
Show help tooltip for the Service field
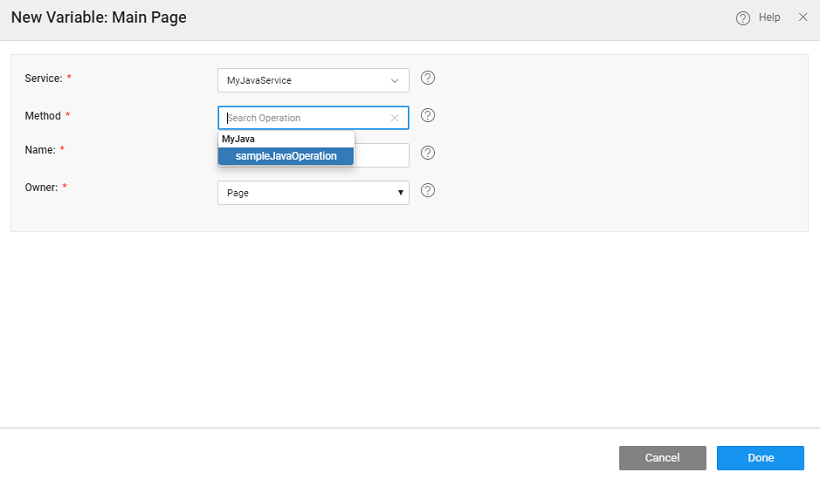click(x=428, y=78)
